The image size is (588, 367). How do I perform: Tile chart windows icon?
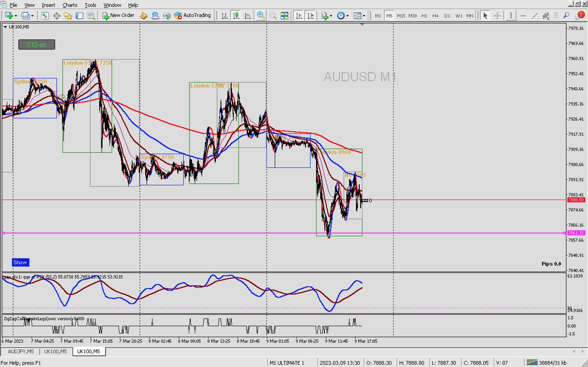(x=284, y=16)
